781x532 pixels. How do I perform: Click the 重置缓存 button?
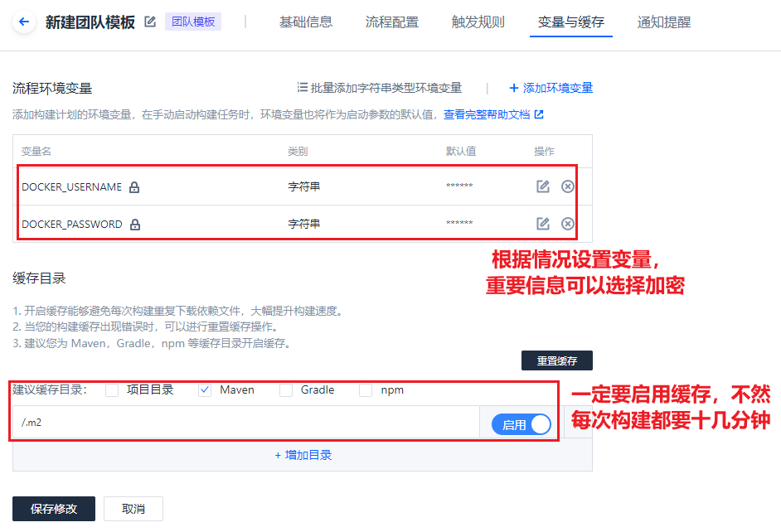pyautogui.click(x=557, y=360)
